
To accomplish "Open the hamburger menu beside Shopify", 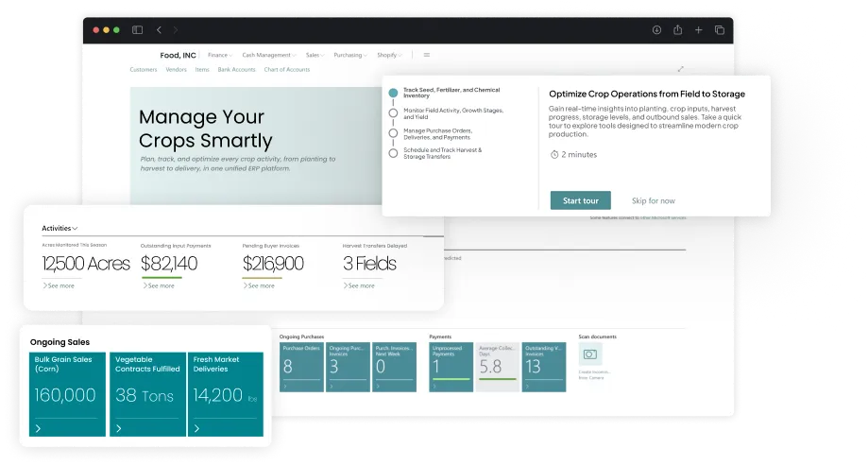I will (x=427, y=55).
